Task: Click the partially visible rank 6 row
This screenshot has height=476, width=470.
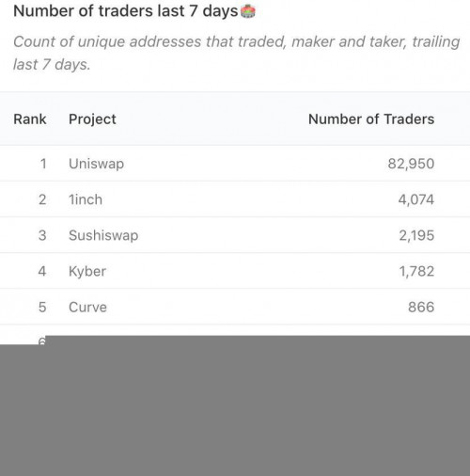Action: (x=42, y=341)
